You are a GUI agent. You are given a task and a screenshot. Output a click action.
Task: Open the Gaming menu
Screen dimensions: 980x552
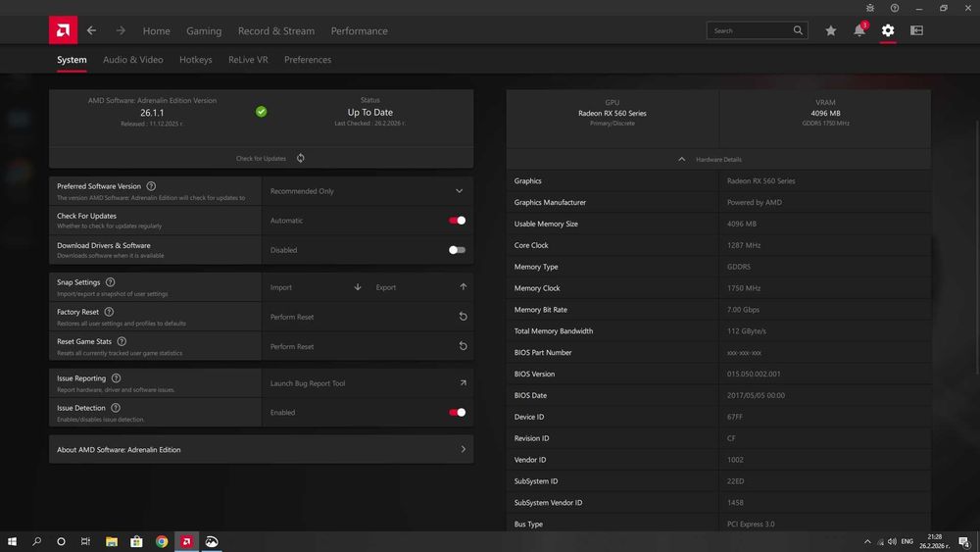pyautogui.click(x=204, y=30)
